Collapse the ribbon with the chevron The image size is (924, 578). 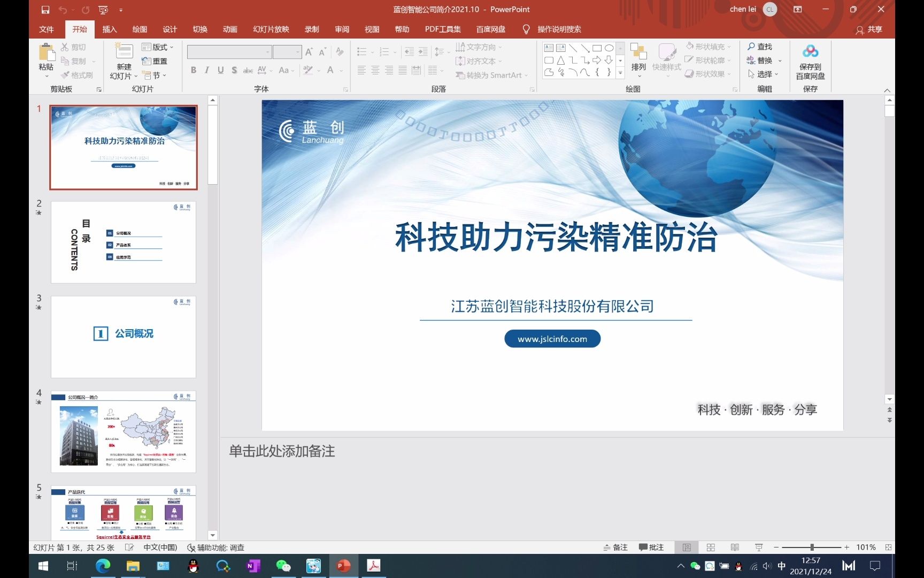(887, 90)
